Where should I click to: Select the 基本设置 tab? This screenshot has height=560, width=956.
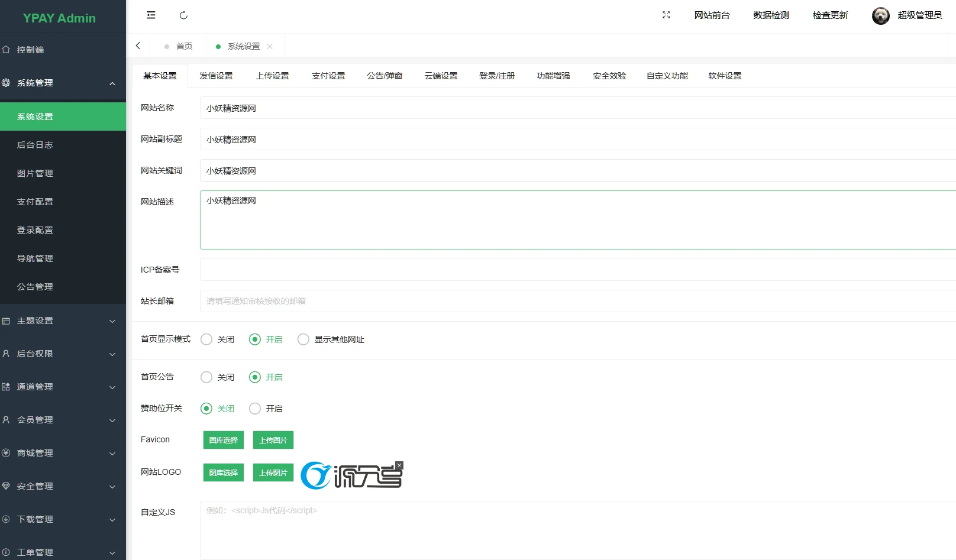click(x=160, y=76)
